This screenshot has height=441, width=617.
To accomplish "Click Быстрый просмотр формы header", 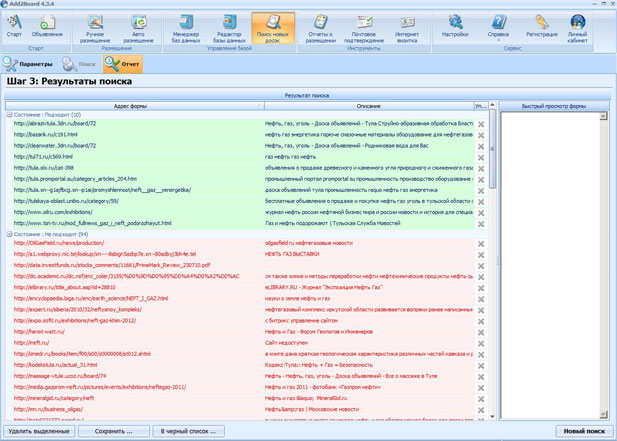I will tap(554, 106).
